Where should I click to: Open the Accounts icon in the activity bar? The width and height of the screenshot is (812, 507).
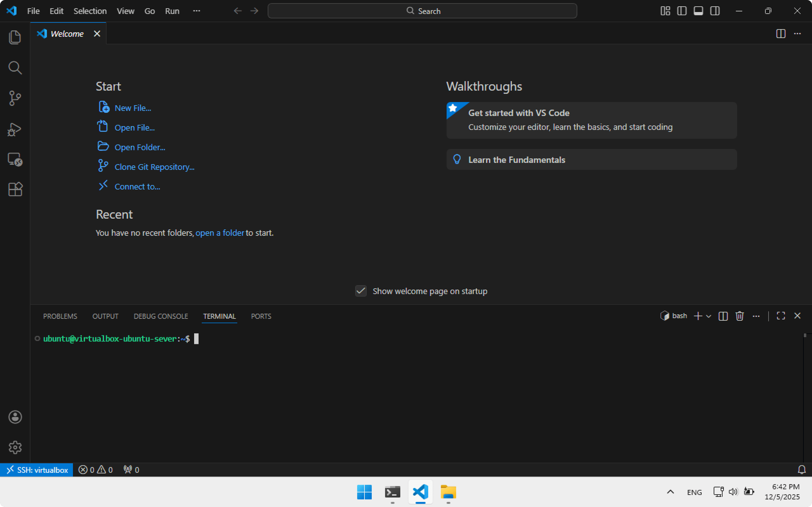pos(15,417)
